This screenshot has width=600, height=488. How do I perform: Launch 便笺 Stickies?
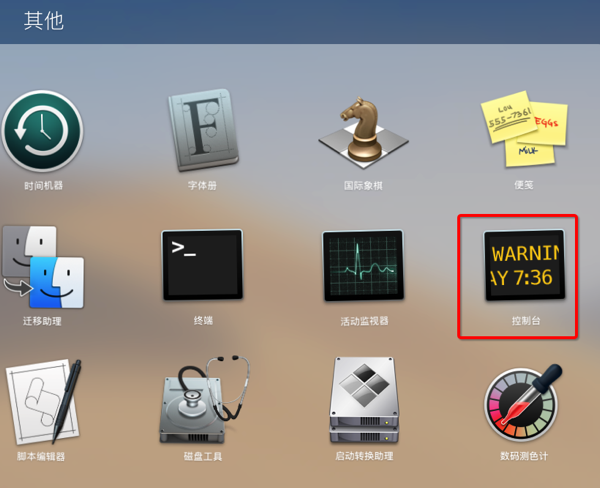(x=524, y=129)
